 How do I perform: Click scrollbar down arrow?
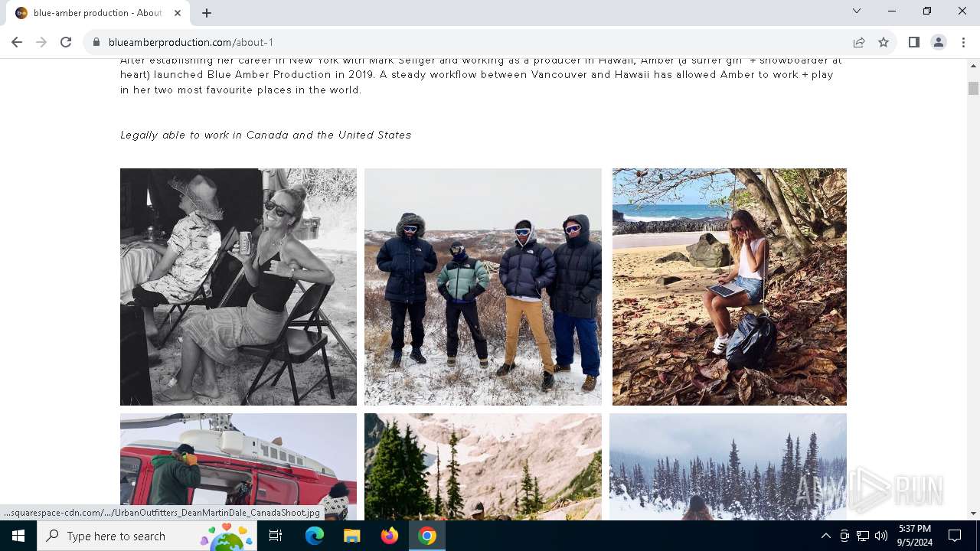(973, 514)
